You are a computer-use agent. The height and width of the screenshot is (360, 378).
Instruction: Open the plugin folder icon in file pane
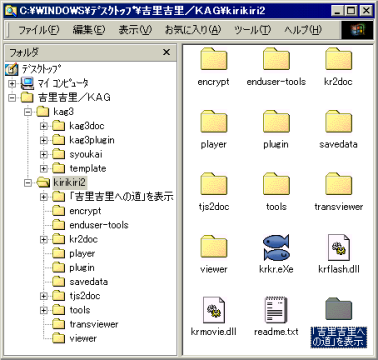point(276,122)
